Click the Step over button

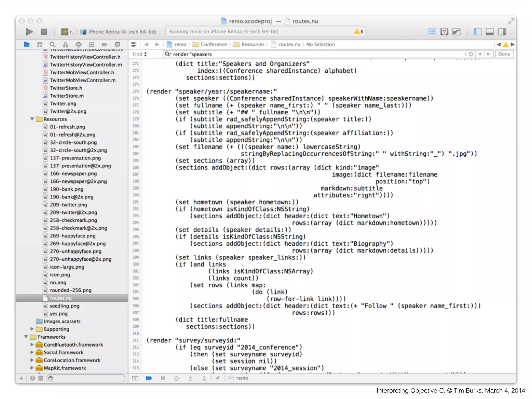coord(177,378)
